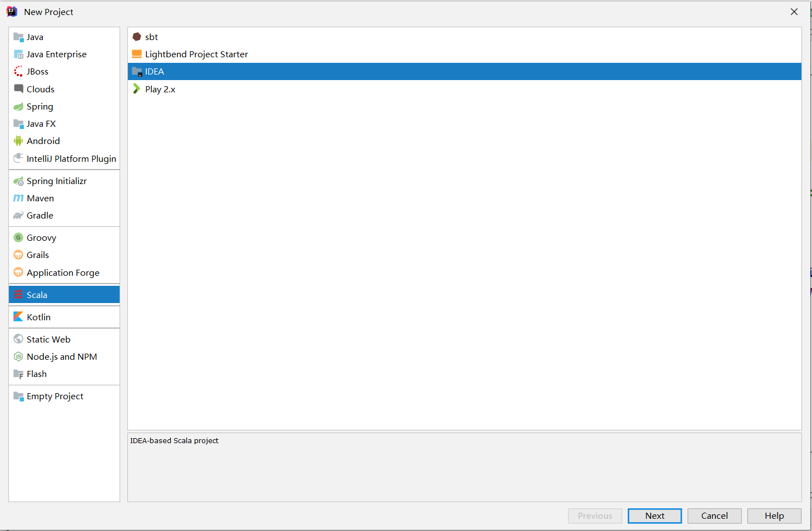The image size is (812, 531).
Task: Click the IntelliJ Platform Plugin icon
Action: coord(18,158)
